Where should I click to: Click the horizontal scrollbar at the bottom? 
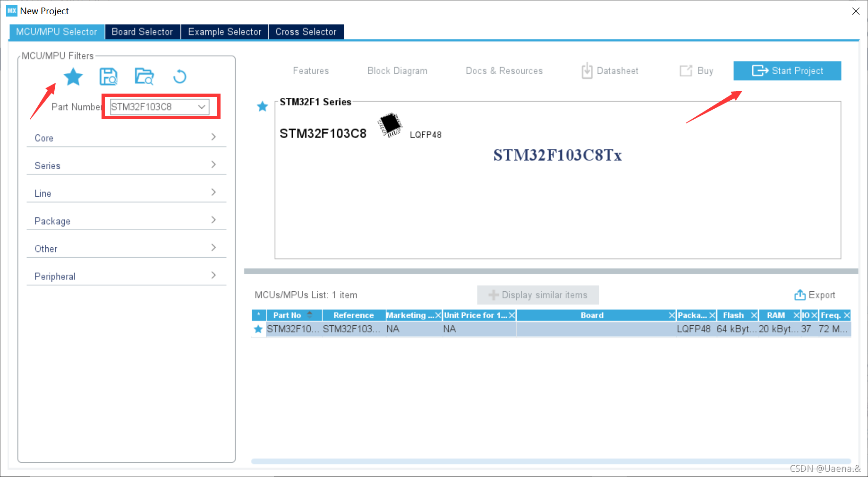tap(551, 461)
